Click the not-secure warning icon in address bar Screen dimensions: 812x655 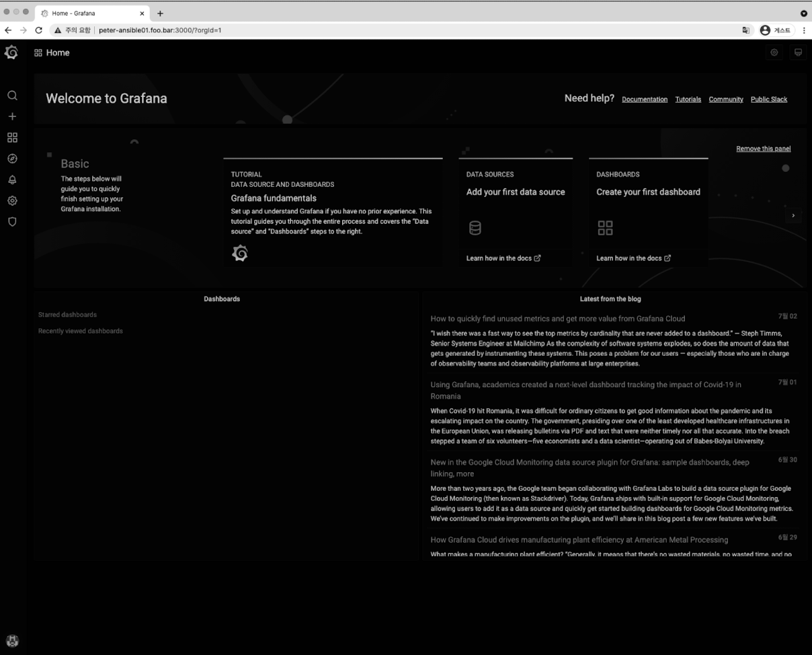[58, 30]
